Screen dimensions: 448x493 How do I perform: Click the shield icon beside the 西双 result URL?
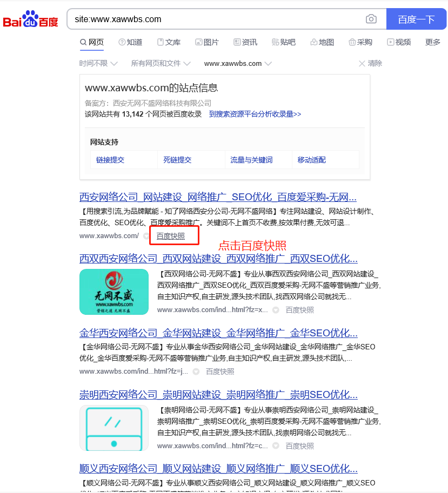(x=276, y=310)
